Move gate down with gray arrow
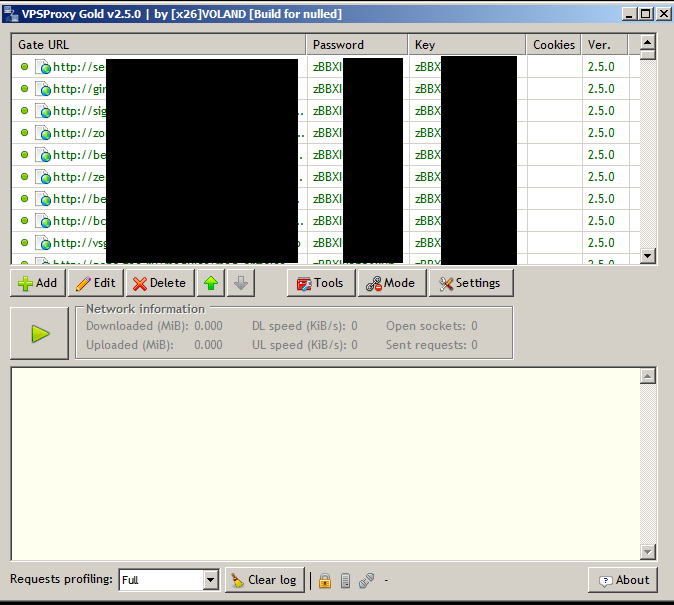The width and height of the screenshot is (674, 605). (x=241, y=283)
